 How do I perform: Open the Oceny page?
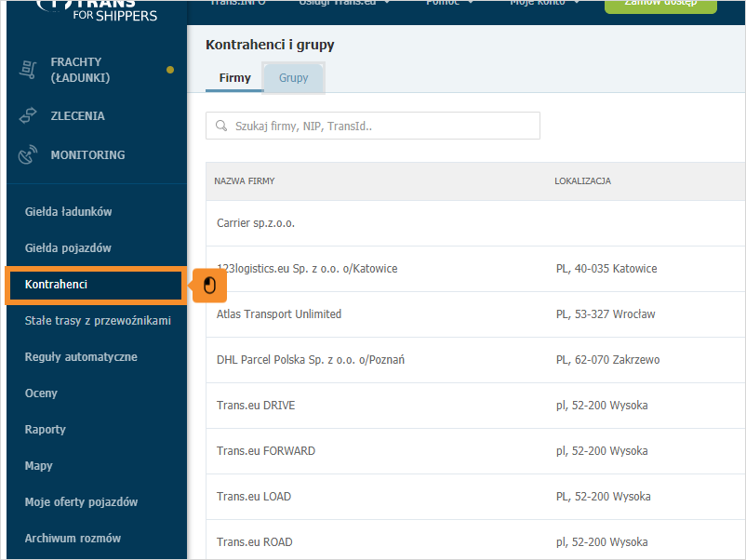pyautogui.click(x=41, y=393)
